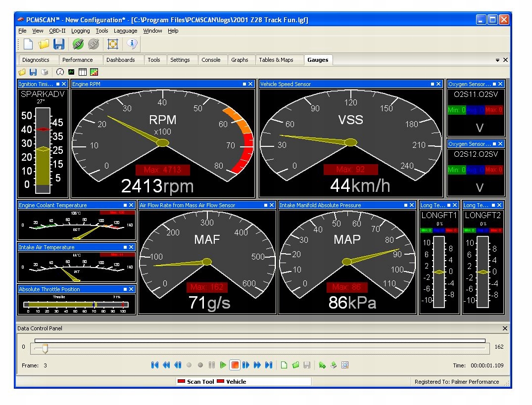Screen dimensions: 532x405
Task: Switch to the Tables & Maps tab
Action: (x=276, y=60)
